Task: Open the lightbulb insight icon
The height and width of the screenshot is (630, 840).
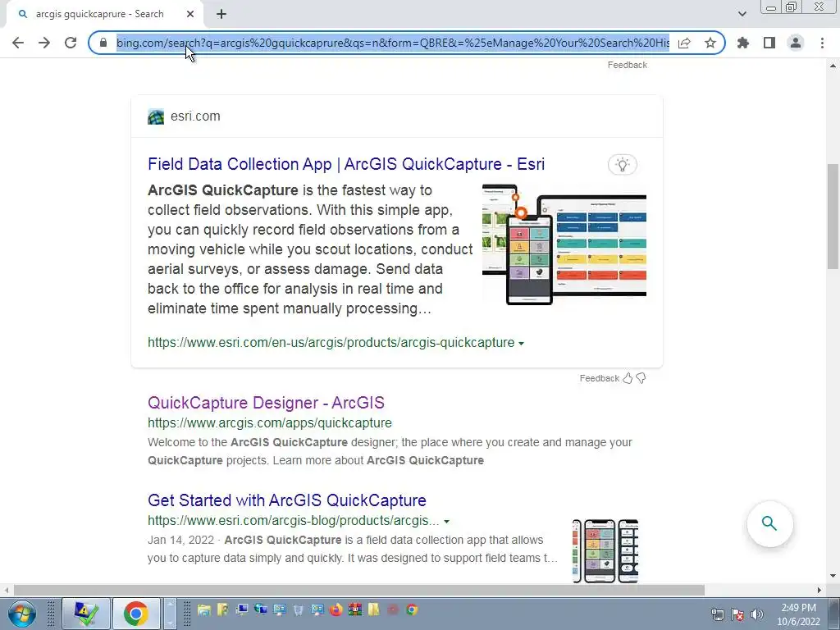Action: pyautogui.click(x=622, y=164)
